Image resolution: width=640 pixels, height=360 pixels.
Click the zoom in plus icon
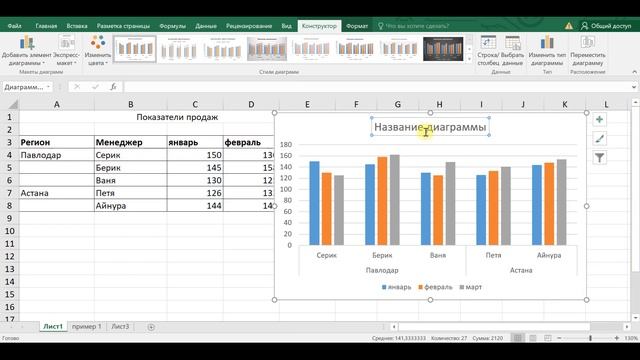[x=617, y=338]
